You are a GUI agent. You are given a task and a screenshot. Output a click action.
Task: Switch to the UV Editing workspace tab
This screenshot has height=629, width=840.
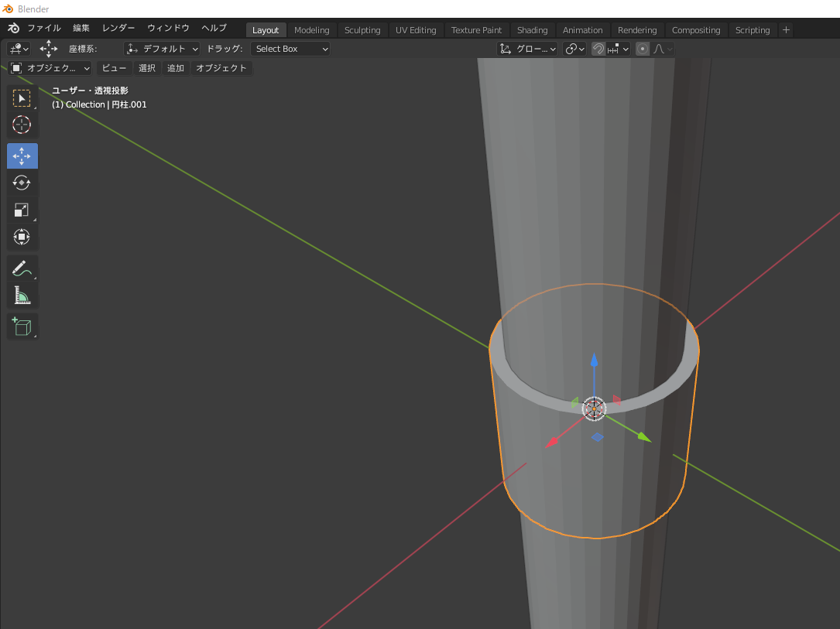coord(416,30)
